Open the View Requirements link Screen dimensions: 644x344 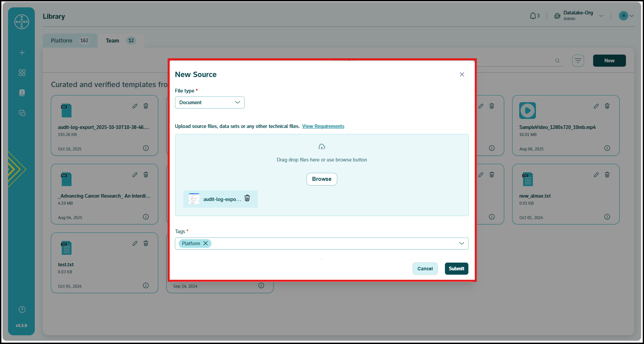coord(323,126)
